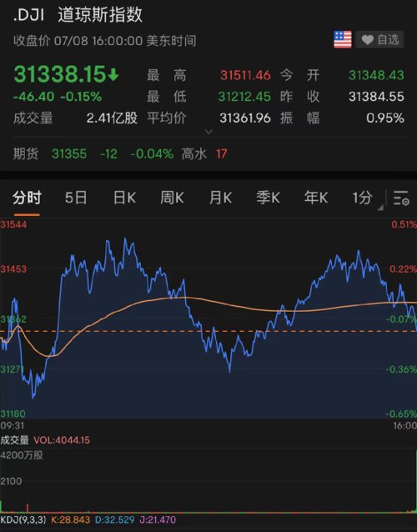This screenshot has width=417, height=532.
Task: Open the 周K weekly chart tab
Action: [172, 198]
